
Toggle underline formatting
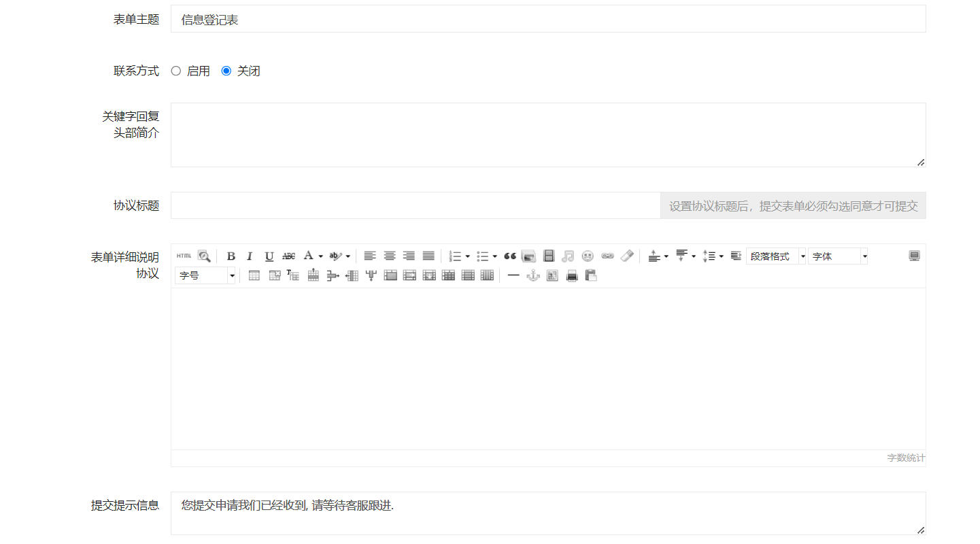click(269, 256)
